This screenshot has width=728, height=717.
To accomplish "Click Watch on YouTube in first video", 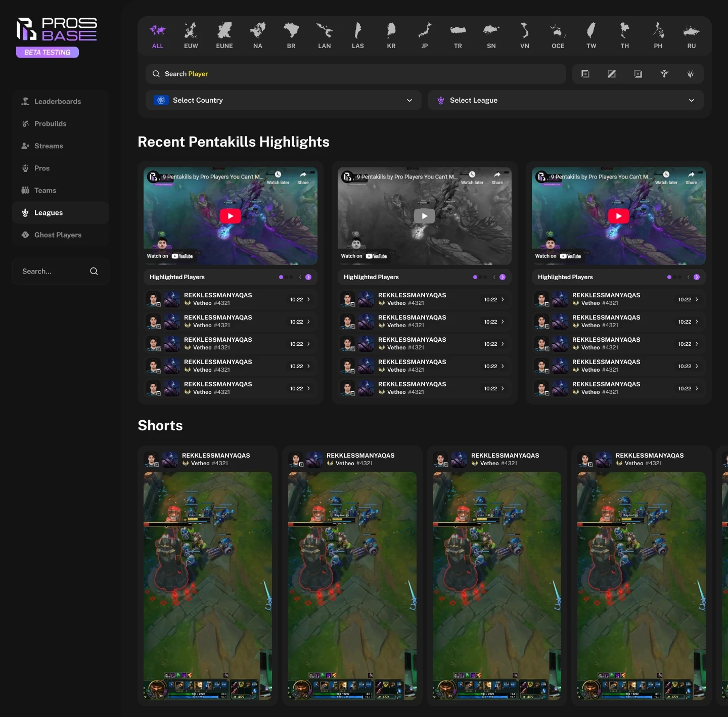I will click(170, 256).
